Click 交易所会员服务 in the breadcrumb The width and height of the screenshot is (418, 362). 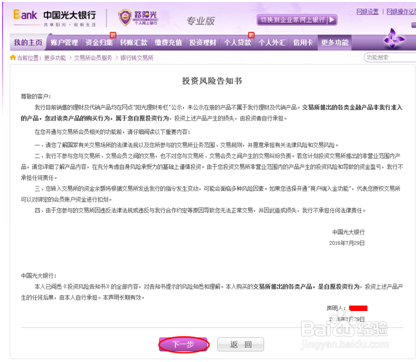(x=93, y=58)
